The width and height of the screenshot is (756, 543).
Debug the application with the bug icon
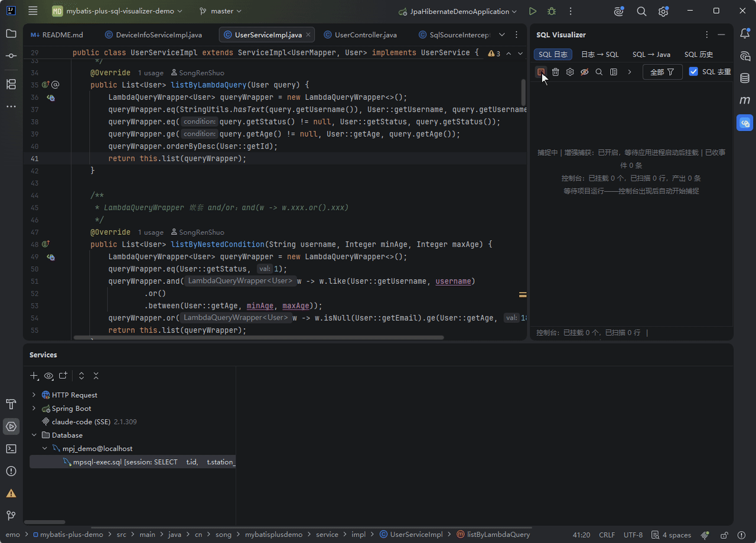tap(552, 11)
